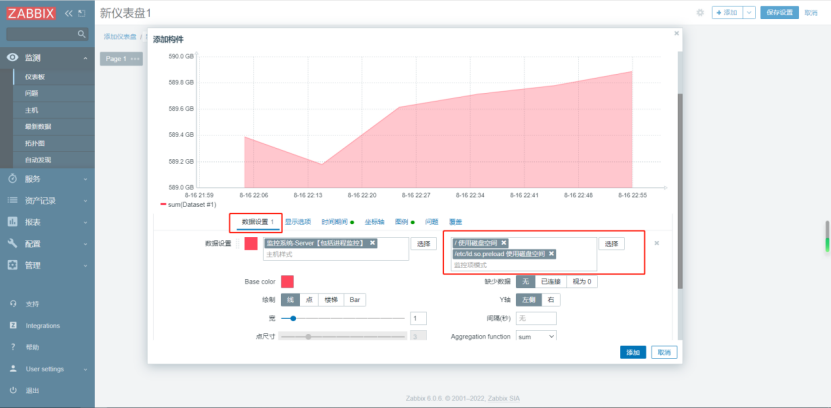Screen dimensions: 831x408
Task: Click 选择 button beside host pattern field
Action: coord(423,244)
